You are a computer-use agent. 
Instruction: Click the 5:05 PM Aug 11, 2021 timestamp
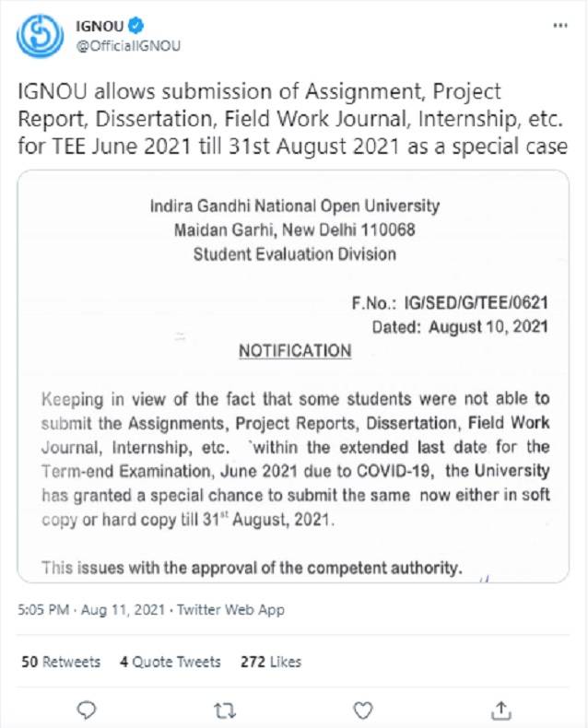[90, 609]
